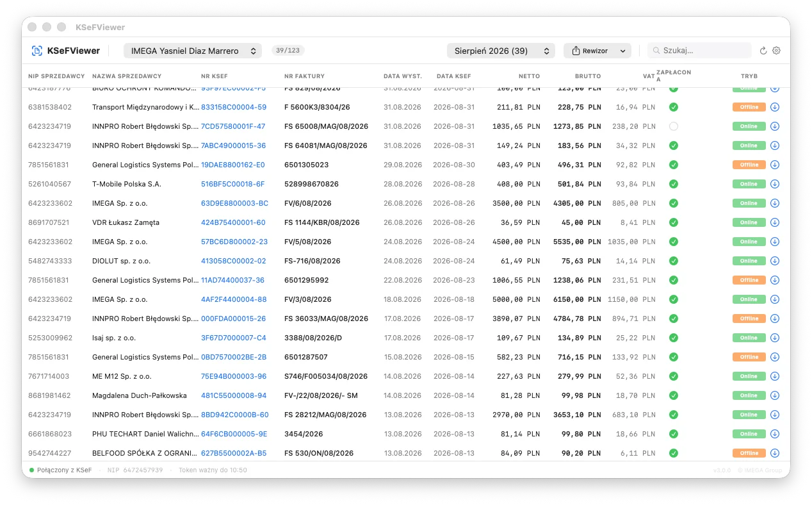Download invoice 6501295992
This screenshot has width=812, height=505.
(775, 280)
